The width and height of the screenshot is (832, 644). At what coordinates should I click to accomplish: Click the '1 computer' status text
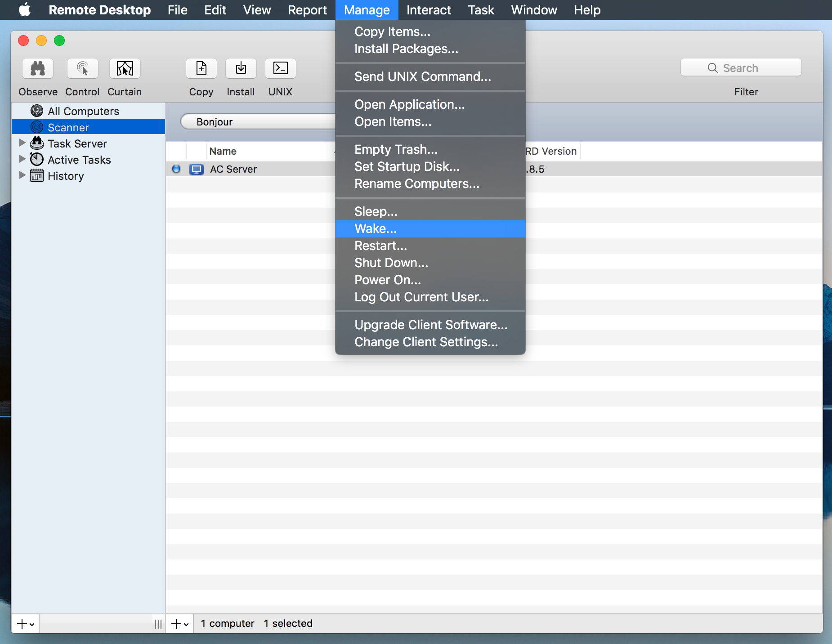pyautogui.click(x=228, y=623)
